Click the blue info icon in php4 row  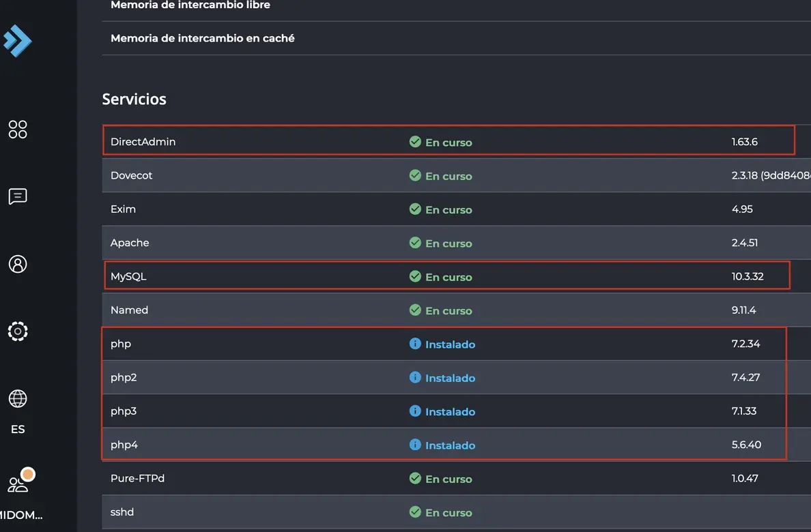coord(415,444)
